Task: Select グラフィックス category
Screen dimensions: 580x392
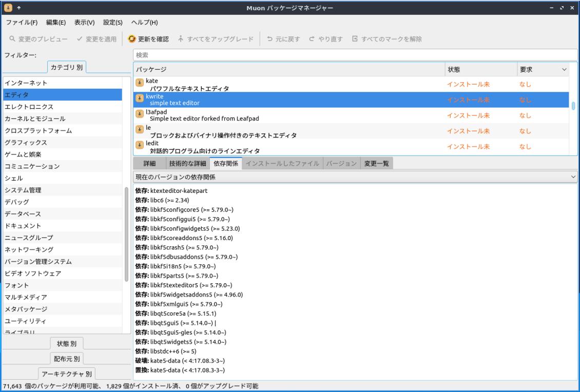Action: (63, 142)
